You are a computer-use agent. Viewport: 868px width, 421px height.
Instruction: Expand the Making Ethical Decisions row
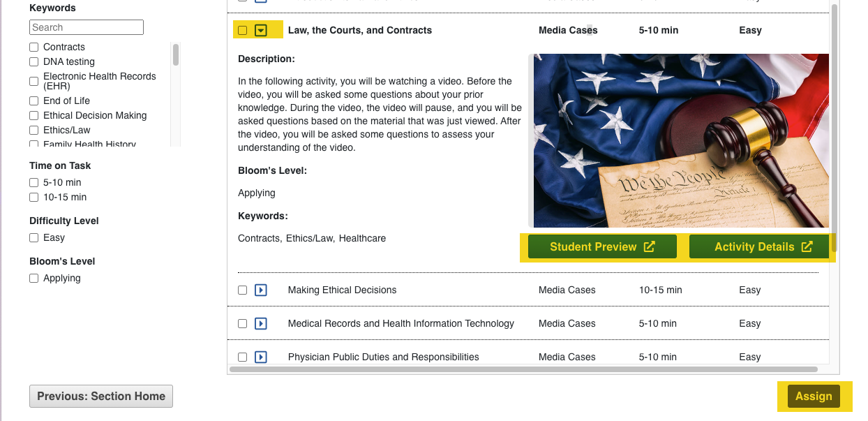click(261, 290)
